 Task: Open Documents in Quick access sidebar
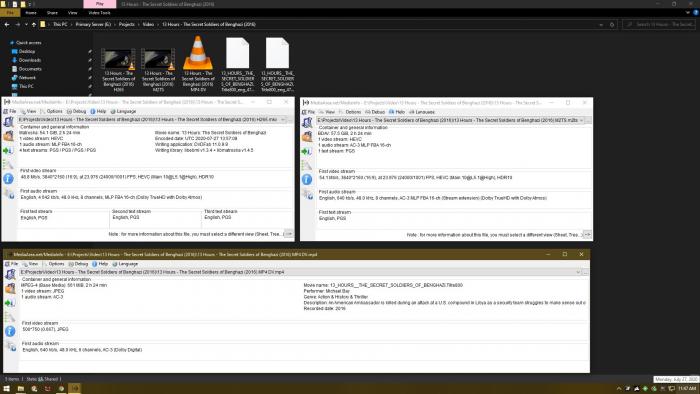pyautogui.click(x=26, y=69)
